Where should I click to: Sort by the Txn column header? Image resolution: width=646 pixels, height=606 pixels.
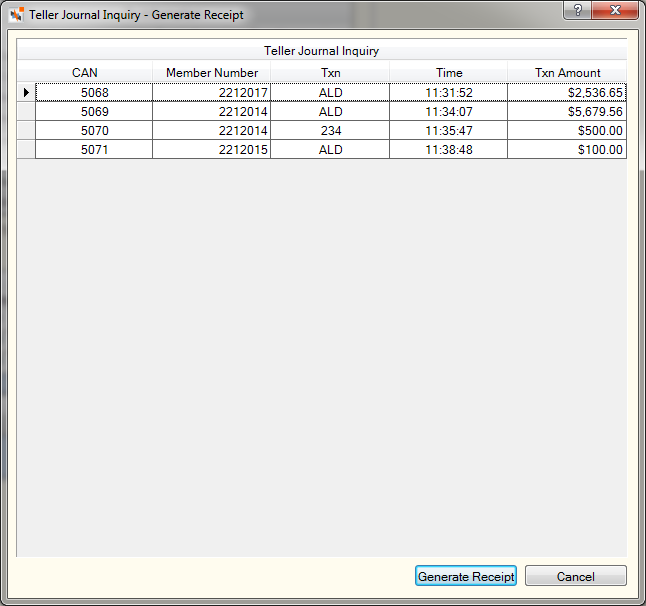point(330,73)
